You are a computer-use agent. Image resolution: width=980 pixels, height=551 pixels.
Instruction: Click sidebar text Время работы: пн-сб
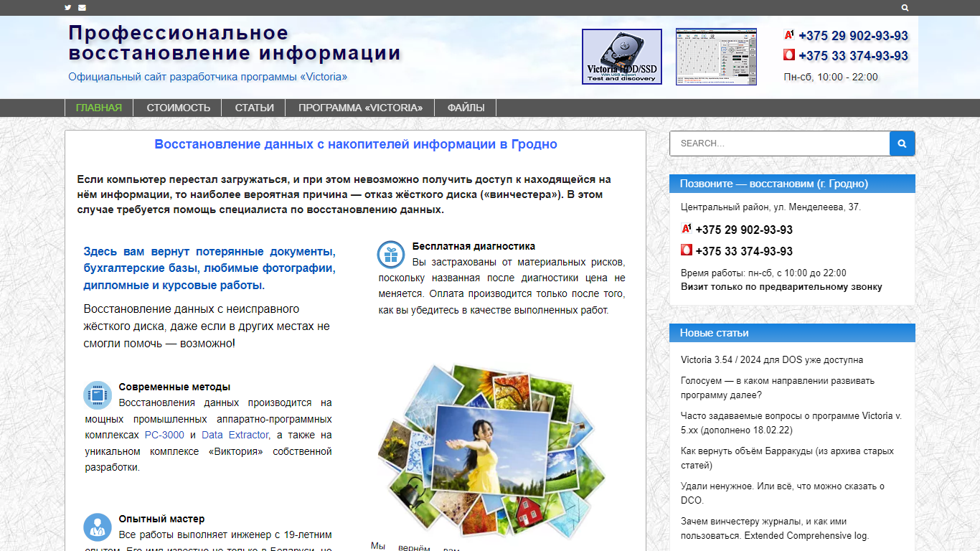(763, 273)
